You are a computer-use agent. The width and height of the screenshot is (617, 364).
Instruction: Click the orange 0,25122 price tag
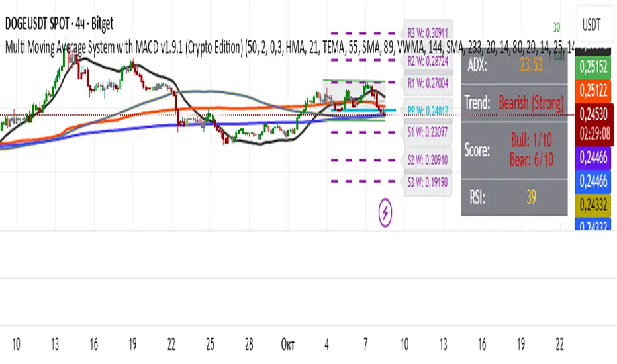[593, 91]
